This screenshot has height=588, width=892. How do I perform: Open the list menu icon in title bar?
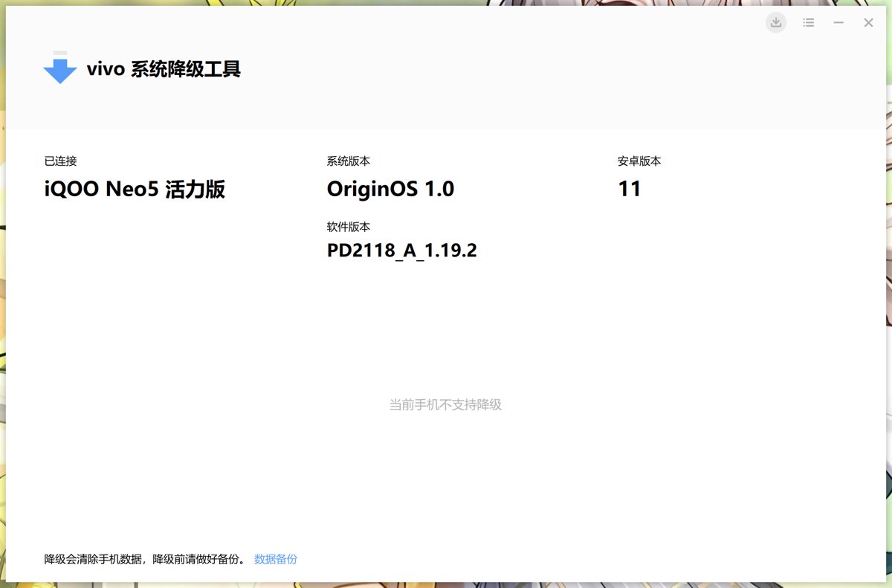coord(809,23)
